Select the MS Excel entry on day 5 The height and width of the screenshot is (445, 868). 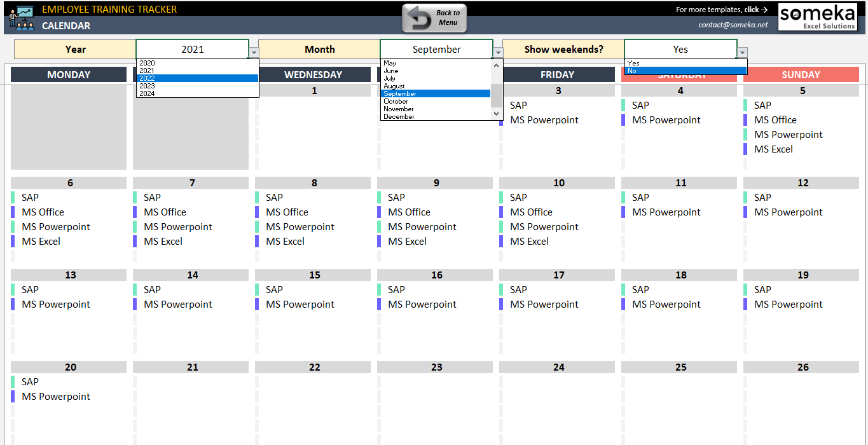pyautogui.click(x=773, y=149)
